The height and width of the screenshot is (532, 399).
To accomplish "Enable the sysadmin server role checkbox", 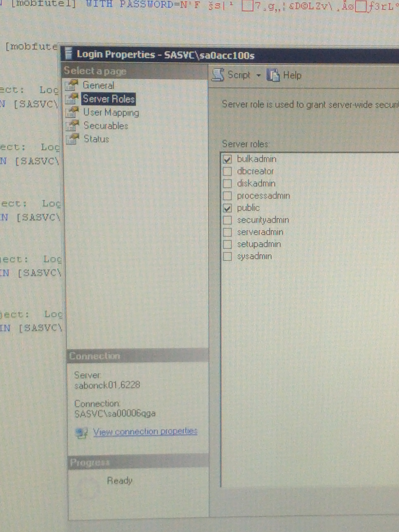I will click(x=227, y=256).
